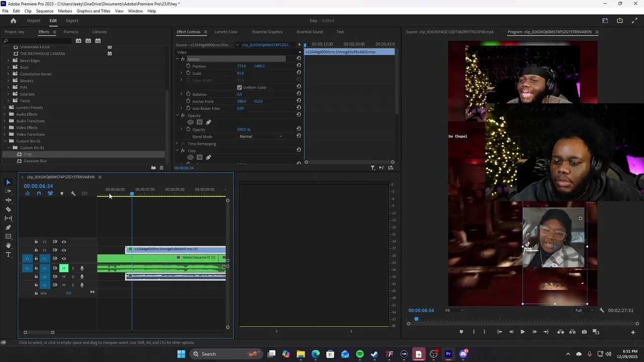Click the Home icon in the header bar
The height and width of the screenshot is (362, 644).
point(14,21)
